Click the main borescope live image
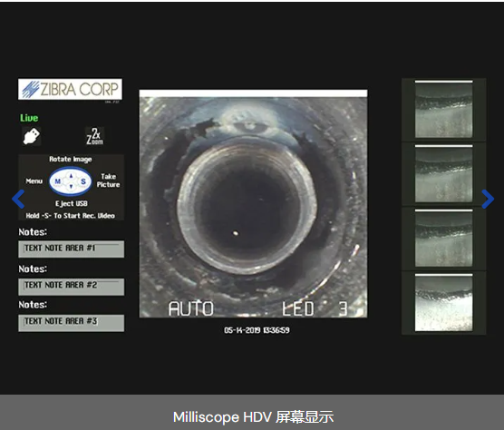This screenshot has width=504, height=430. pyautogui.click(x=253, y=204)
